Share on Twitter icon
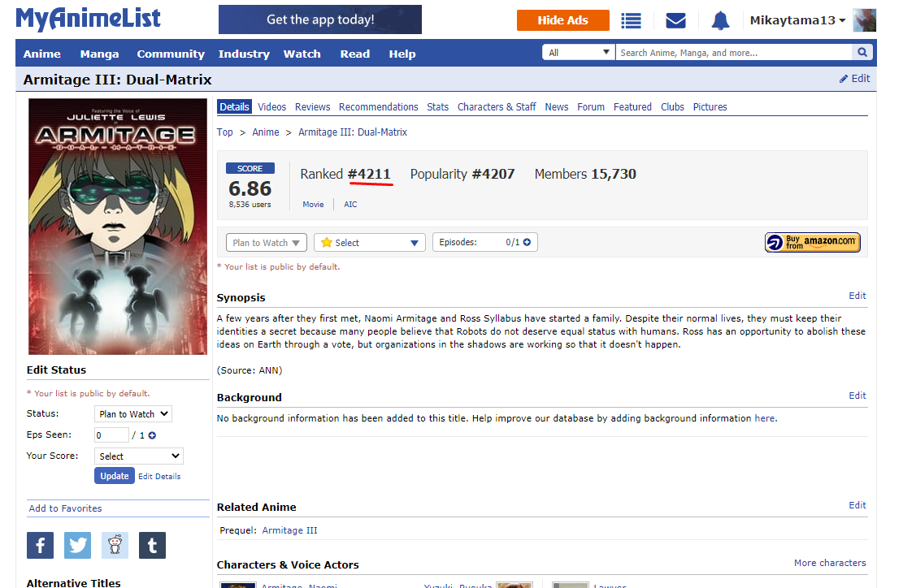 [77, 545]
